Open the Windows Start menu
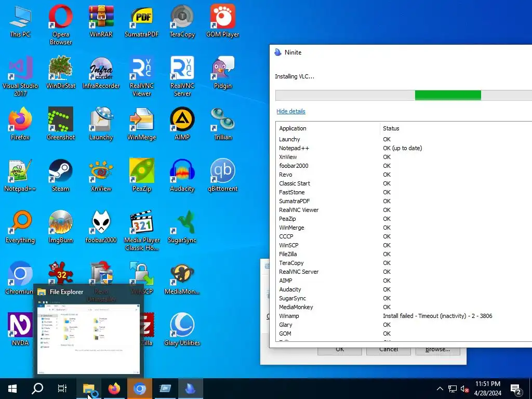Image resolution: width=532 pixels, height=399 pixels. pos(12,389)
